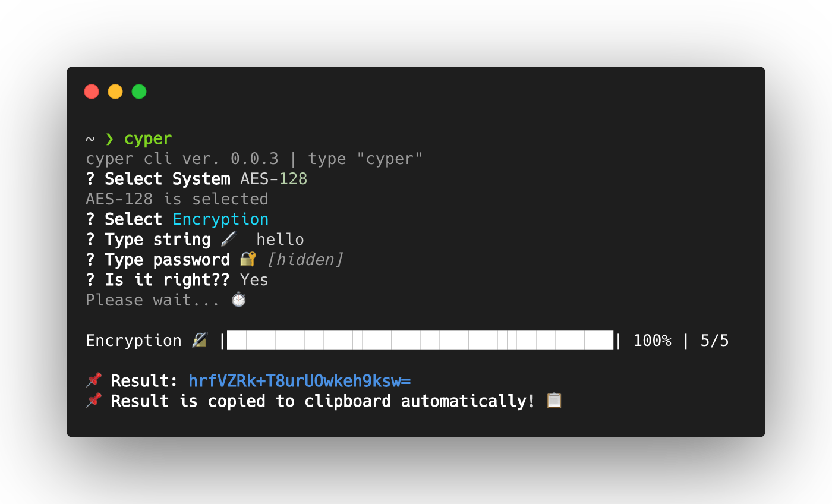
Task: Click the pushpin icon before Result is copied
Action: click(94, 401)
